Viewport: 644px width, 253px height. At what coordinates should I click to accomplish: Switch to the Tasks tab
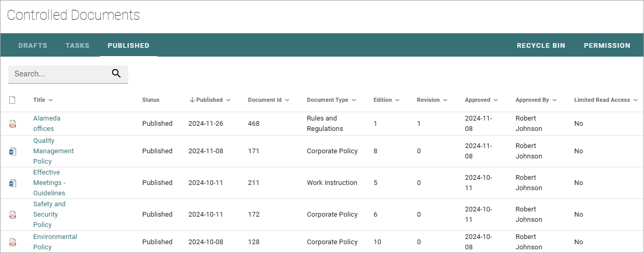coord(77,45)
